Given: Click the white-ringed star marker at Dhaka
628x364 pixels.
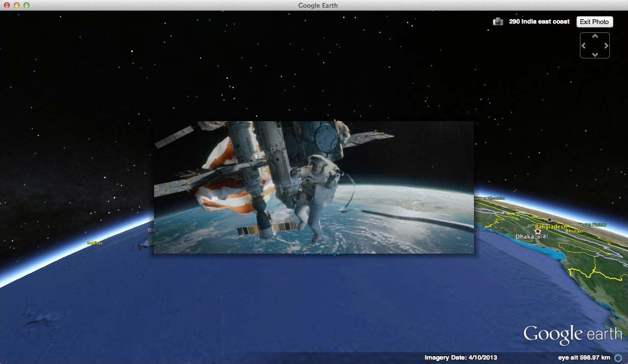Looking at the screenshot, I should click(x=538, y=231).
